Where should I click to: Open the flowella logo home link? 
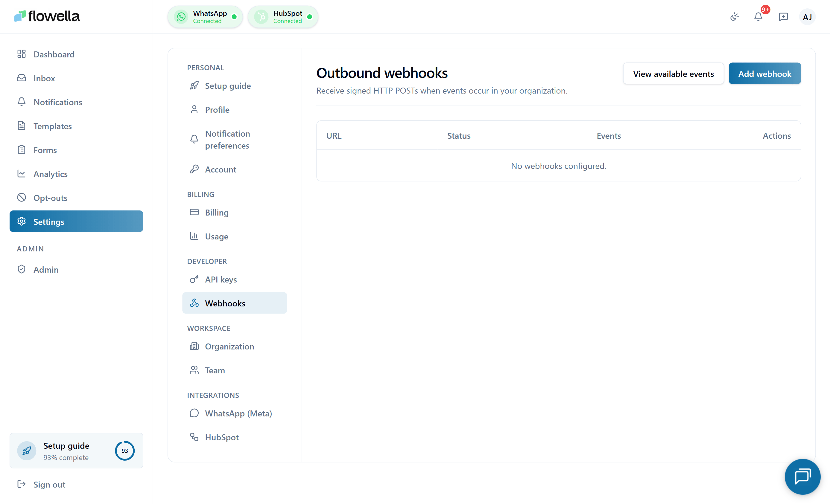47,16
